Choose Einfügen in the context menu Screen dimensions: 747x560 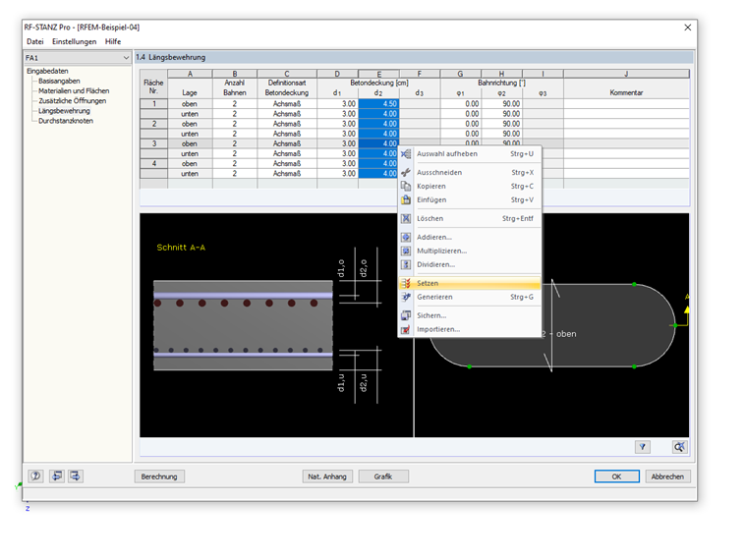click(431, 199)
